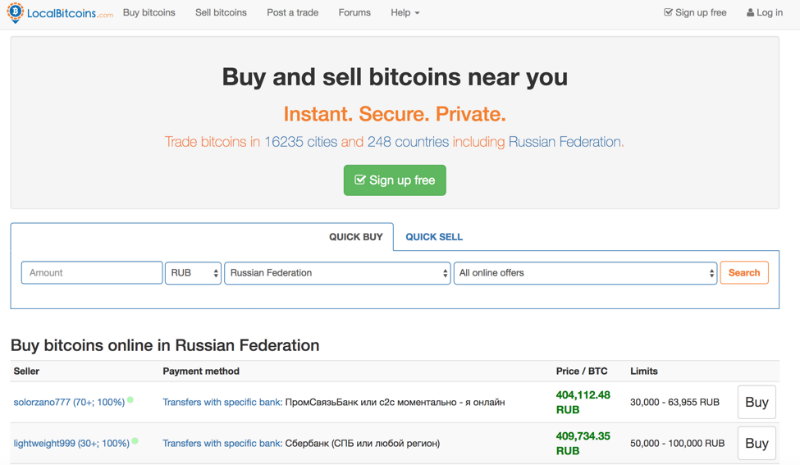The width and height of the screenshot is (800, 465).
Task: Click the Price / BTC column header
Action: coord(582,371)
